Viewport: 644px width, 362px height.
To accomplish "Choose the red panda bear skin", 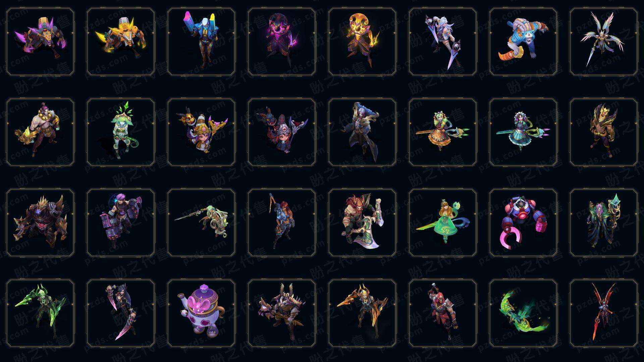I will click(x=523, y=42).
